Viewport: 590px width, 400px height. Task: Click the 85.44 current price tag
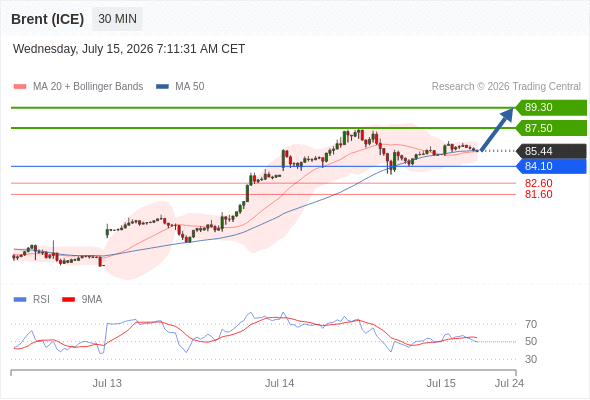pyautogui.click(x=551, y=151)
